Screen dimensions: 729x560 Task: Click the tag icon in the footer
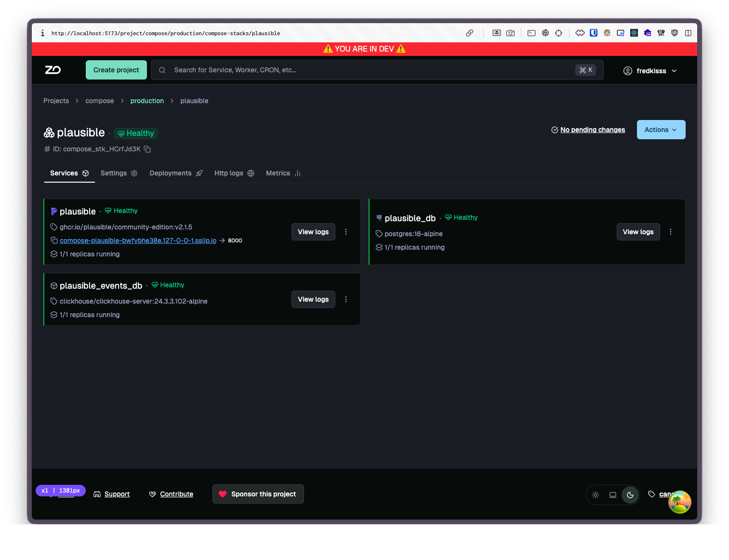651,494
